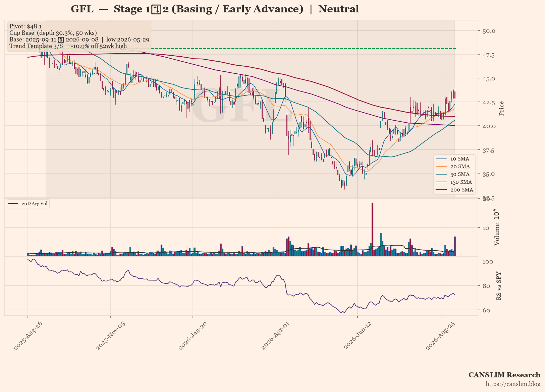Click the x-axis date label '2026-Jan-20'
Screen dimensions: 545x392
[193, 336]
